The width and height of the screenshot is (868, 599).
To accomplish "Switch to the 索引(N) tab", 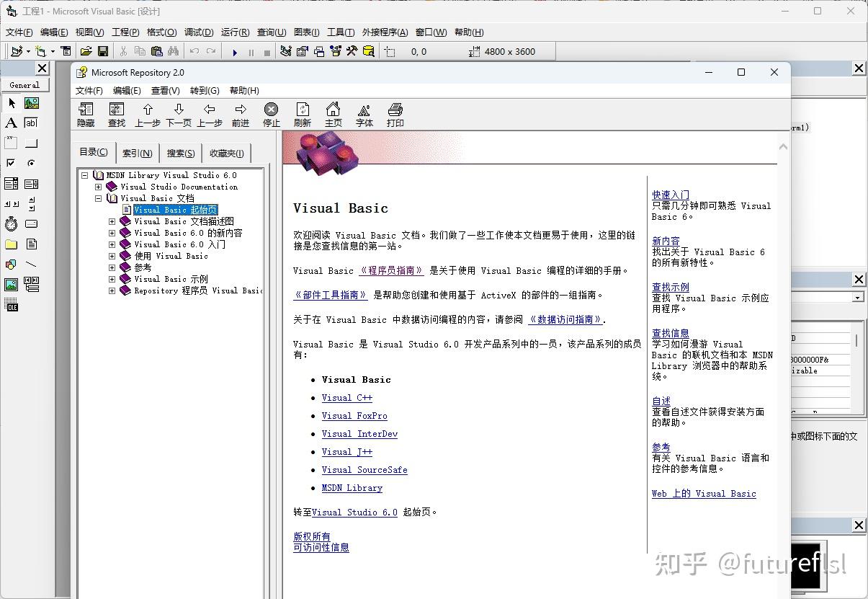I will (x=137, y=153).
